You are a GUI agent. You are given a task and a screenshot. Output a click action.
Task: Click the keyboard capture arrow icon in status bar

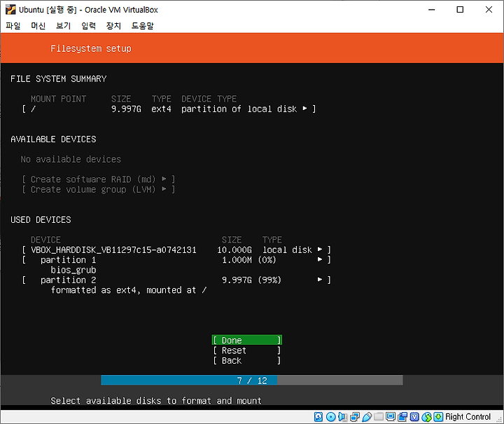coord(438,416)
